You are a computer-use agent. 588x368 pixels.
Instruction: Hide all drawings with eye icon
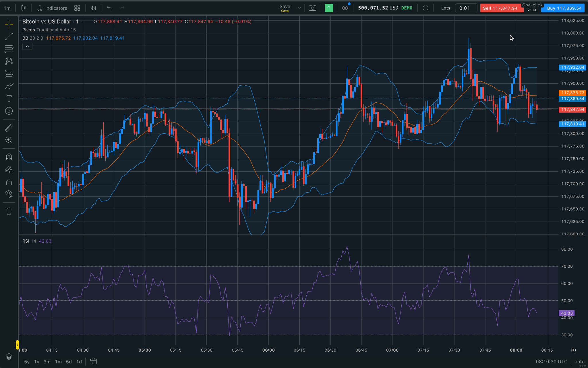(x=9, y=194)
